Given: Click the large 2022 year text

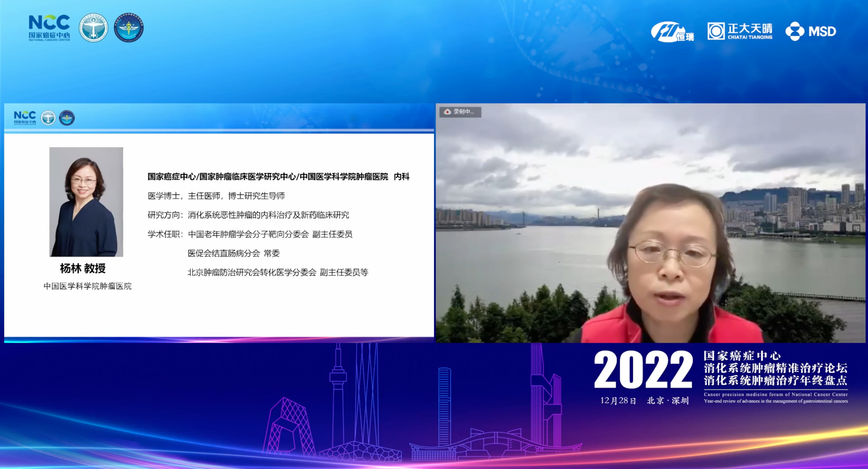Looking at the screenshot, I should (x=643, y=369).
